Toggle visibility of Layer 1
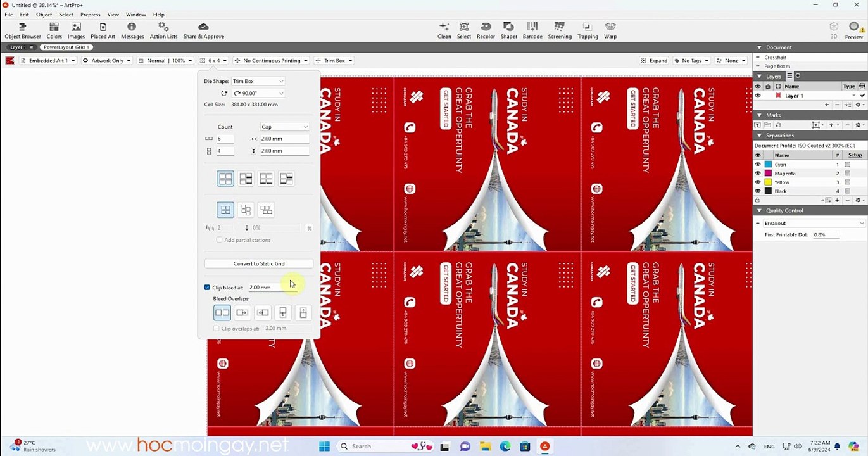Viewport: 868px width, 456px height. [x=758, y=96]
